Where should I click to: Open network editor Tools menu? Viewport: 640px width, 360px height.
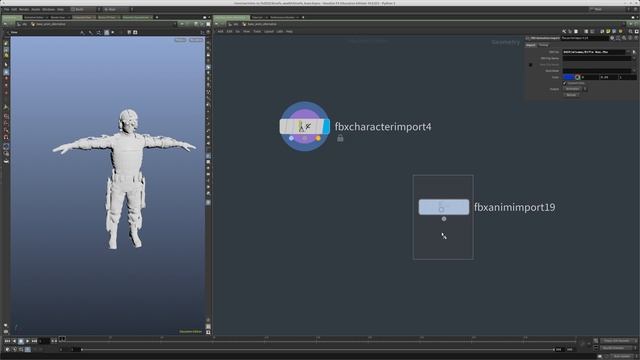point(257,31)
